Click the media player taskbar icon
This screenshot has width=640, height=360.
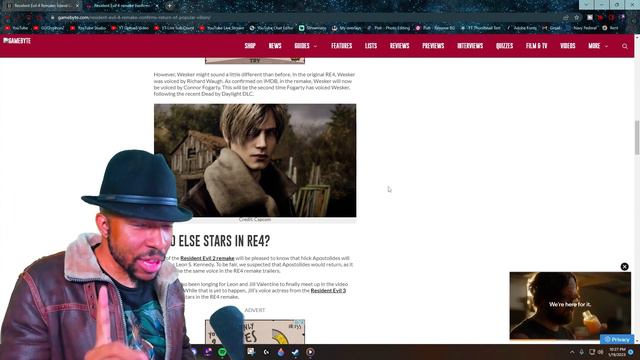pyautogui.click(x=310, y=352)
